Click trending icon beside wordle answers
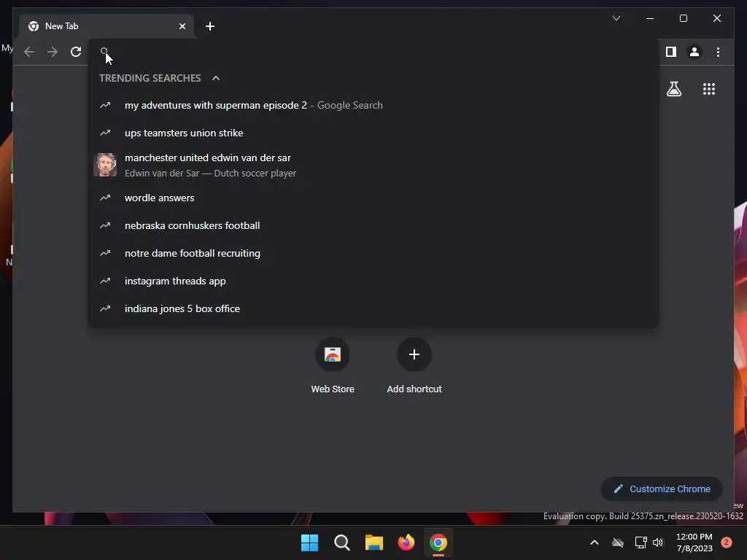 point(105,198)
